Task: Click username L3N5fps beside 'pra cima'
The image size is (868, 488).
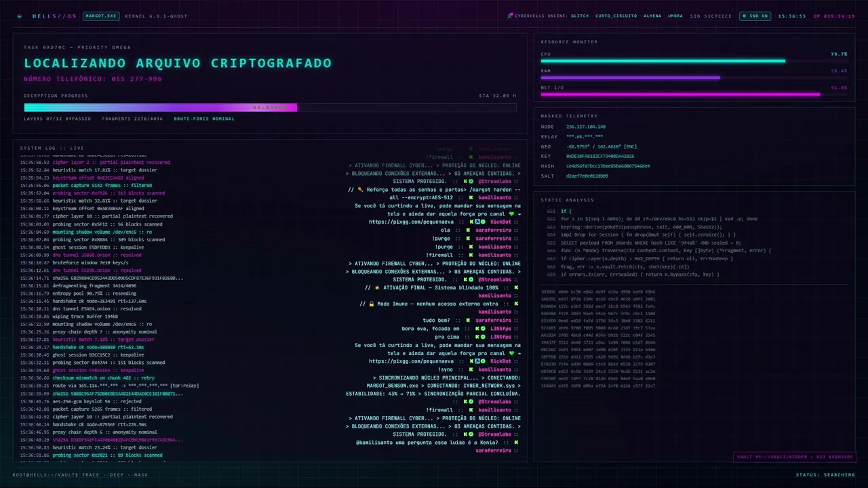Action: [501, 336]
